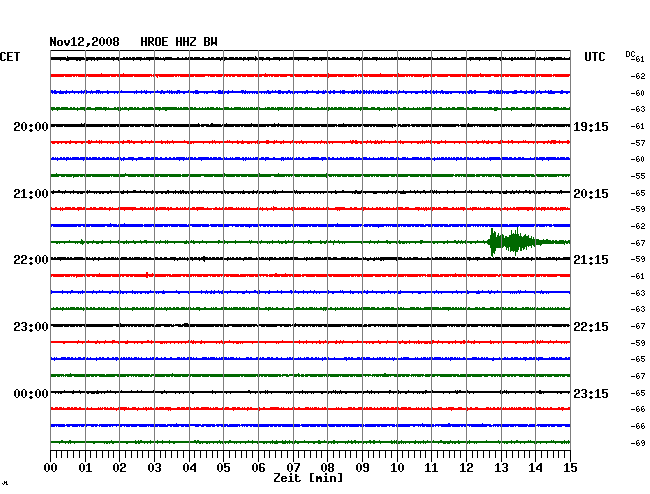Click the "CET" time zone header
The height and width of the screenshot is (494, 650).
tap(10, 57)
